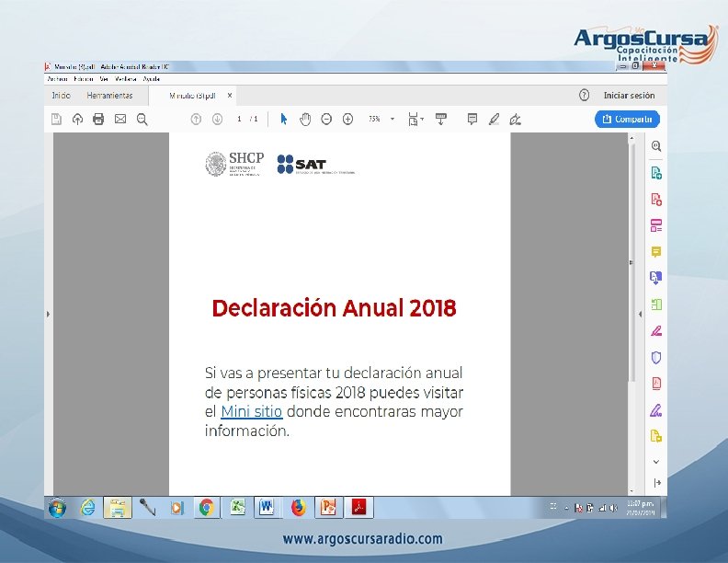728x563 pixels.
Task: Open the Ventana menu
Action: 126,79
